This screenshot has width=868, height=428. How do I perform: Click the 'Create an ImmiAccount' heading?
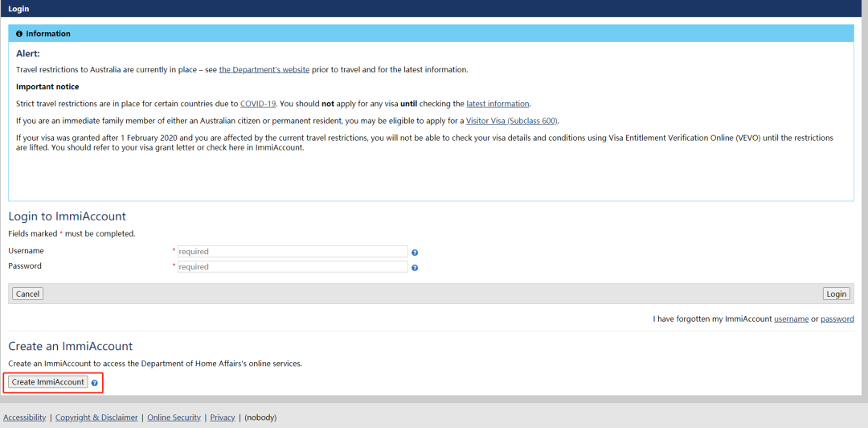tap(70, 347)
